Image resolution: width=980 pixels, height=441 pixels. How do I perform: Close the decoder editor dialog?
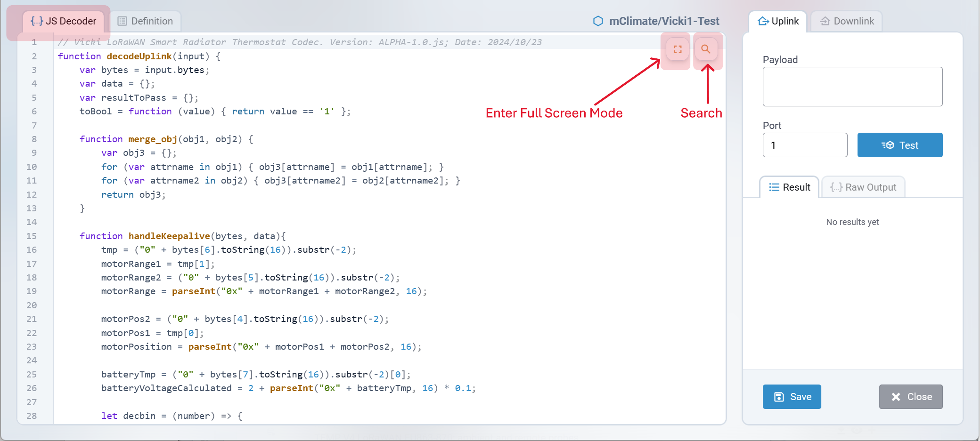[x=910, y=397]
